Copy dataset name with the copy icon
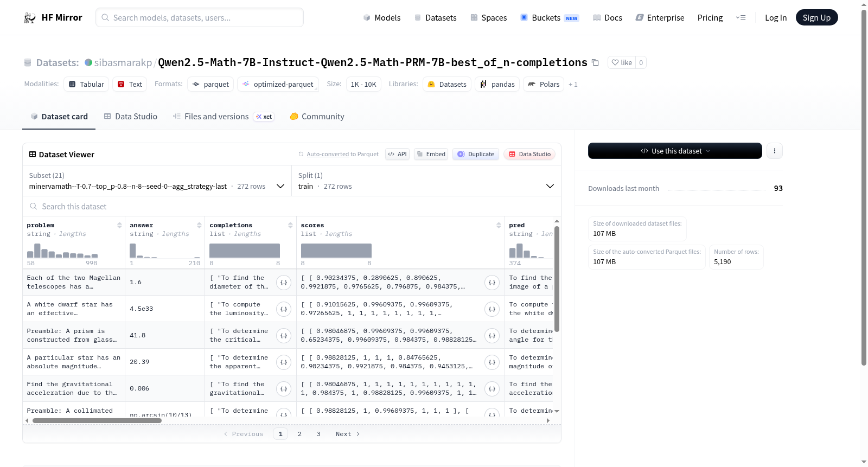868x467 pixels. 595,62
